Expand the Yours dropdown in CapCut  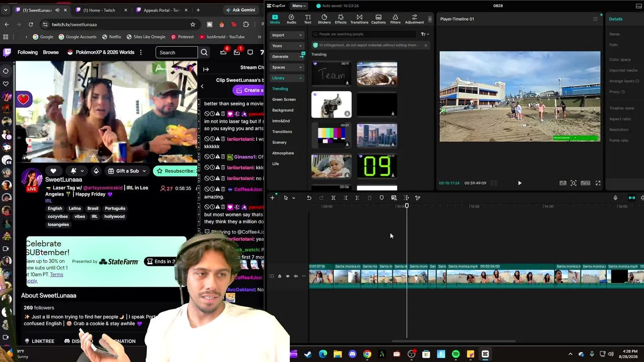[287, 46]
